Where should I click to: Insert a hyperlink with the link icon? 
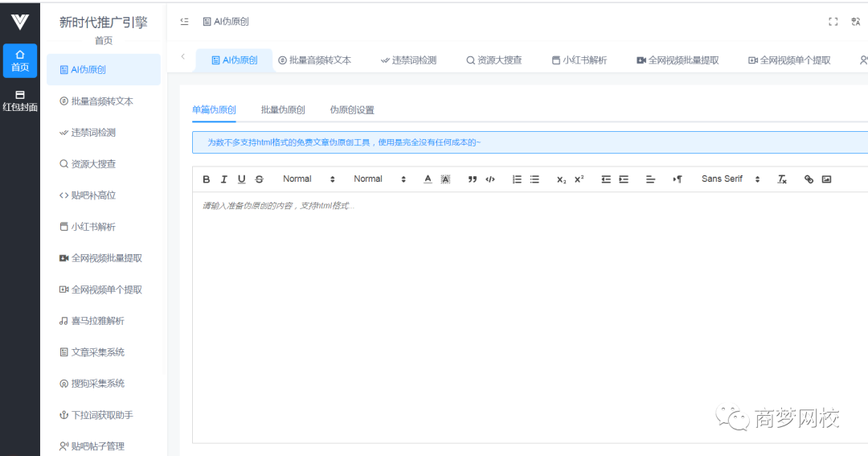pyautogui.click(x=809, y=179)
